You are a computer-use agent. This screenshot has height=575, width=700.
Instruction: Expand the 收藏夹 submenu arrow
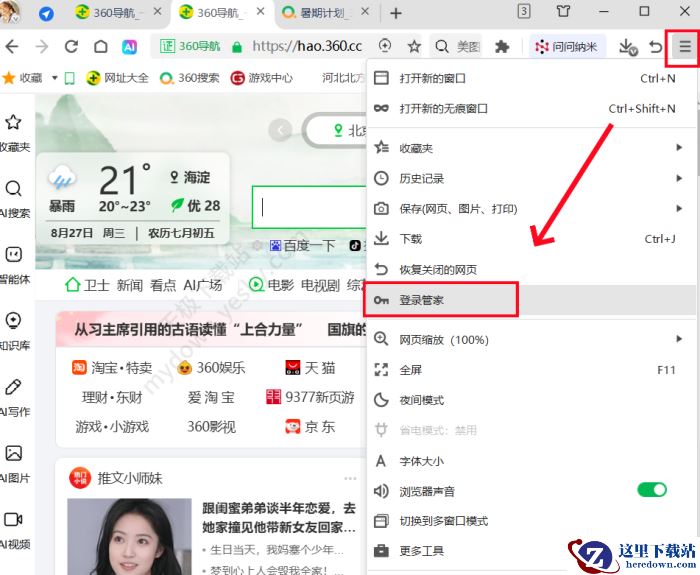click(679, 147)
